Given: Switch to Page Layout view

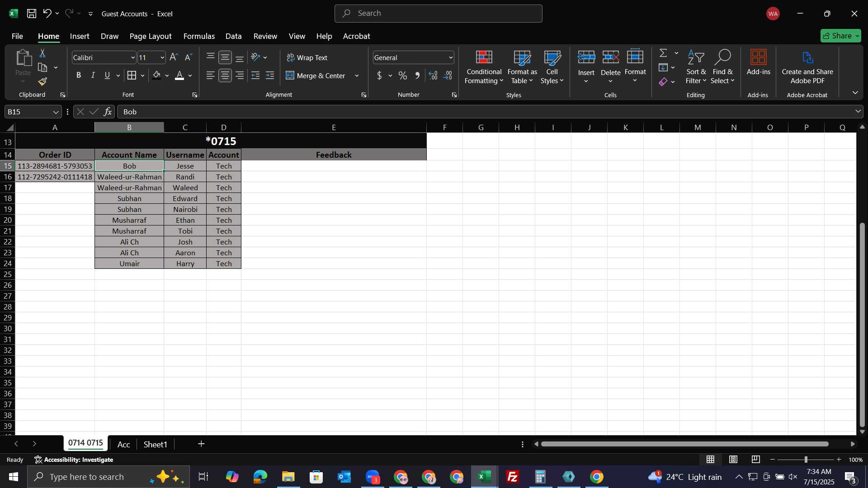Looking at the screenshot, I should (733, 460).
